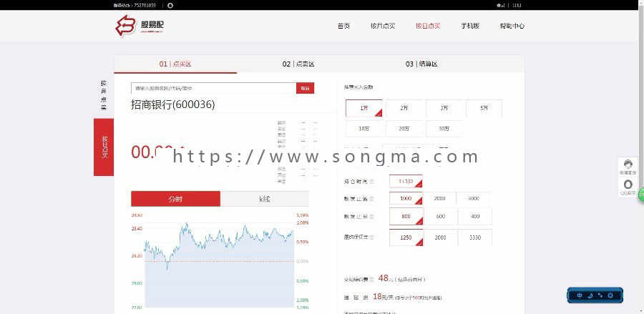Click the red search button
This screenshot has width=644, height=314.
tap(305, 88)
